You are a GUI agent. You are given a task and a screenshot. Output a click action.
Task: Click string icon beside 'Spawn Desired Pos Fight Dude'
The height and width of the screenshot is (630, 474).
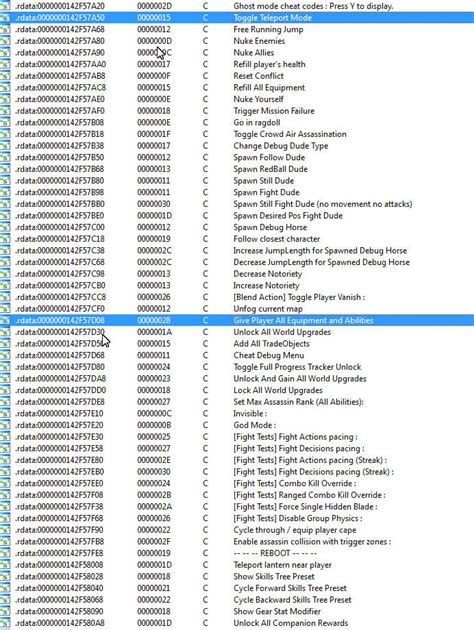click(x=5, y=216)
